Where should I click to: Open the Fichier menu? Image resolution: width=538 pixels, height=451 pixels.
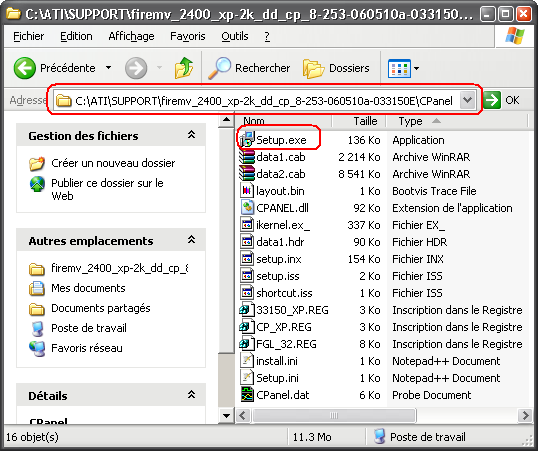[x=28, y=36]
